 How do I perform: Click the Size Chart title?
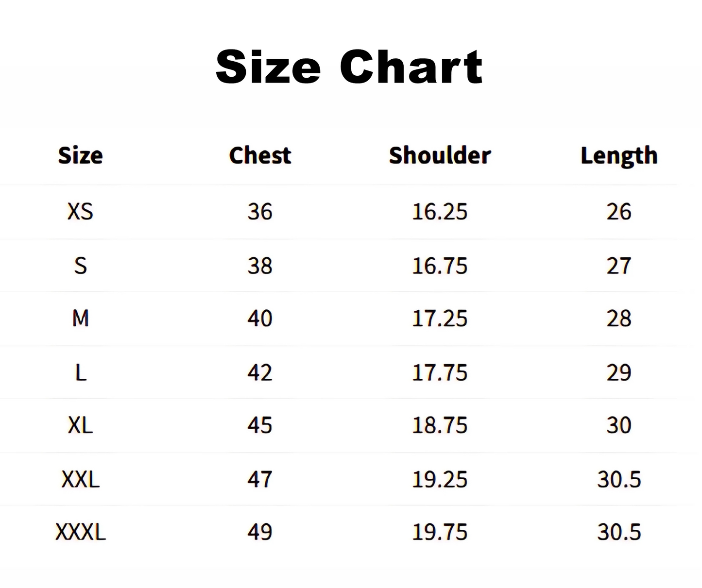pyautogui.click(x=349, y=67)
